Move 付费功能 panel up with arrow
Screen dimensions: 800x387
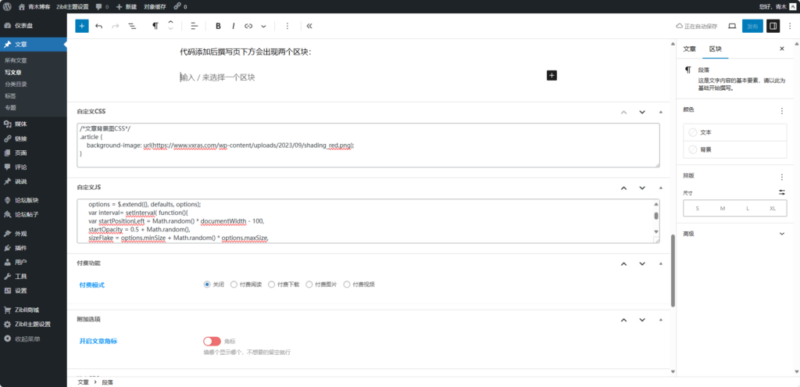(623, 264)
